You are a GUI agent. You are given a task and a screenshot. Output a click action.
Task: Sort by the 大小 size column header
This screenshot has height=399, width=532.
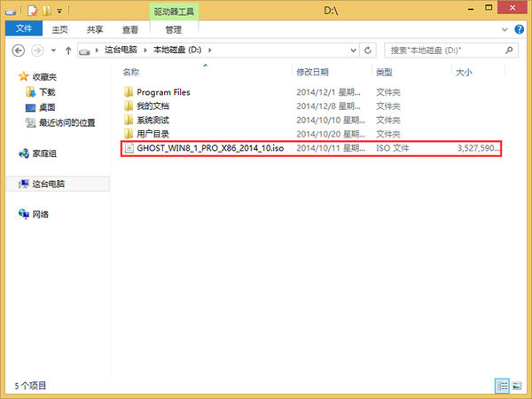pyautogui.click(x=463, y=72)
